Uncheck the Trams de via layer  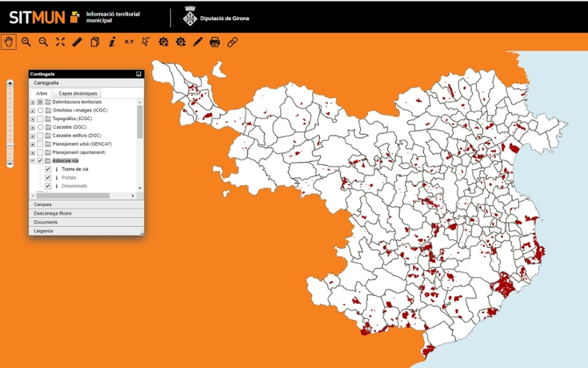[x=48, y=169]
